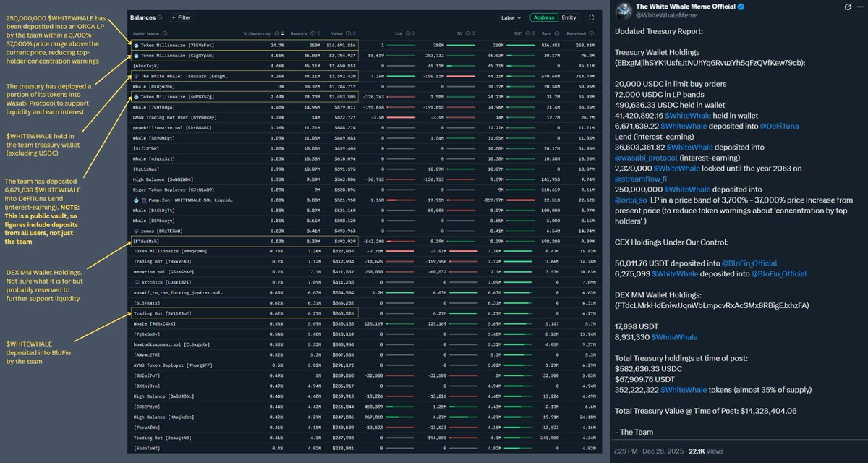Click info icon beside 24h column header
Viewport: 868px width, 463px height.
tap(408, 33)
